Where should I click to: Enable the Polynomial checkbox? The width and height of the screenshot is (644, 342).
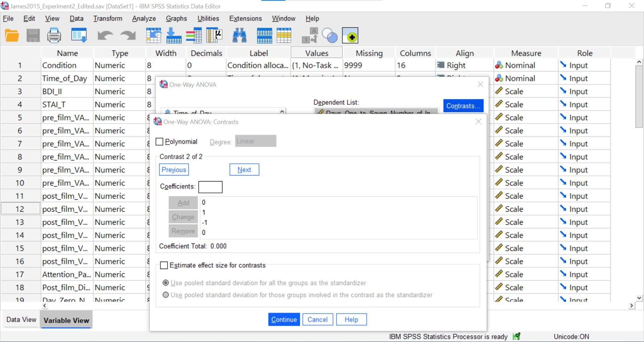[160, 142]
